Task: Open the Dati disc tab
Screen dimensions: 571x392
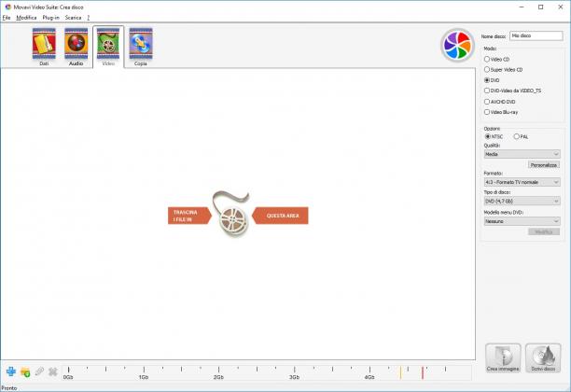Action: (44, 47)
